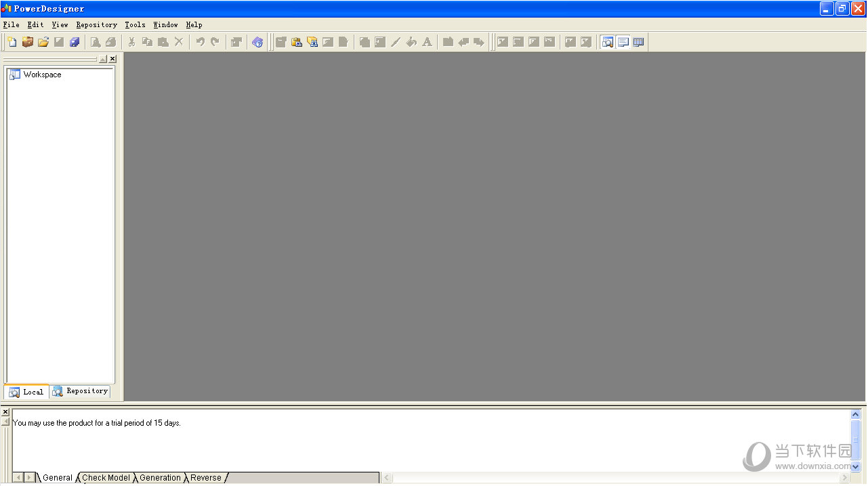The width and height of the screenshot is (868, 486).
Task: Open the Window menu
Action: (165, 24)
